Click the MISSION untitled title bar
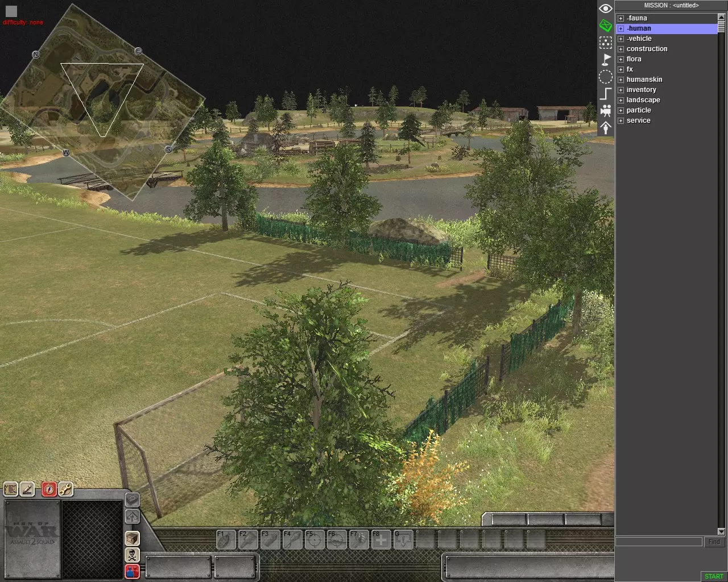728x582 pixels. pos(671,5)
